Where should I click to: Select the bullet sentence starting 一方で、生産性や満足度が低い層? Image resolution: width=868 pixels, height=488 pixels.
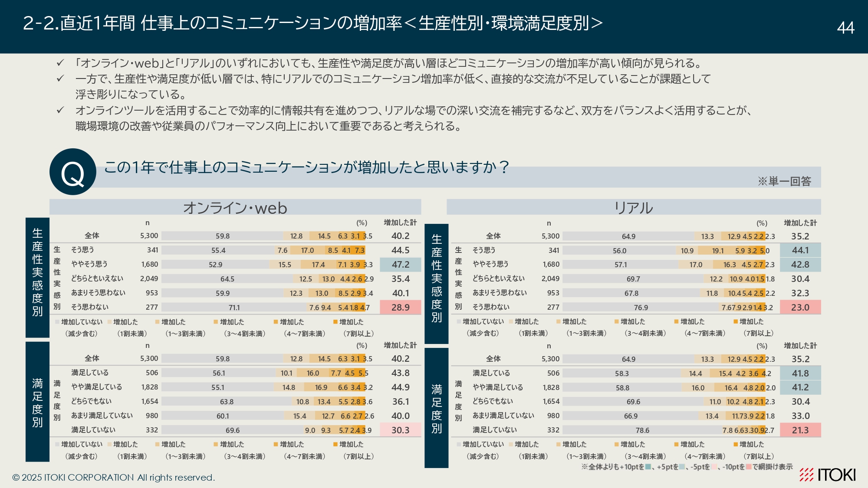pyautogui.click(x=393, y=86)
